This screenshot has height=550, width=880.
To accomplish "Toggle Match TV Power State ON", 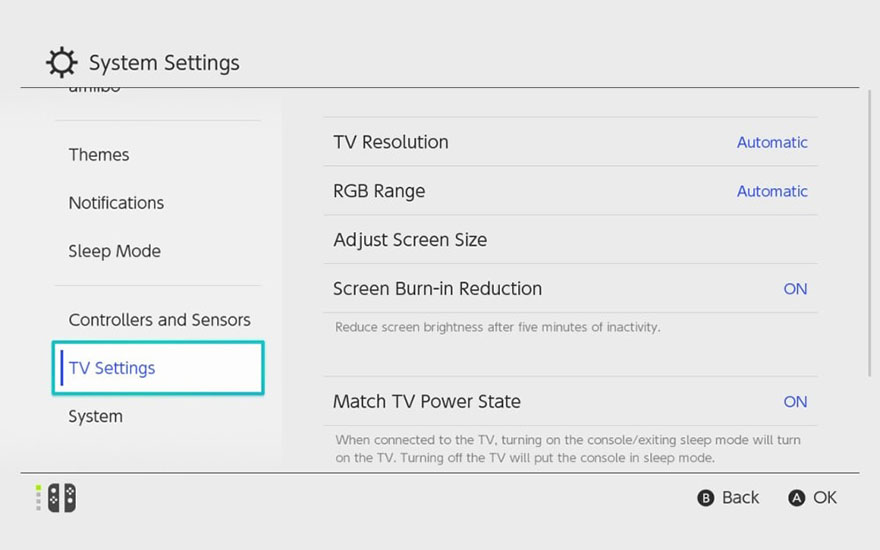I will (795, 402).
